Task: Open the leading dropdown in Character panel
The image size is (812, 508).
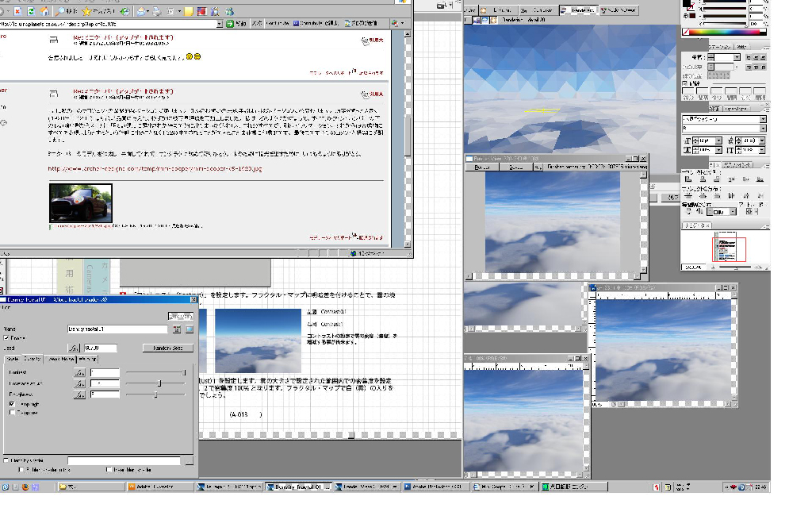Action: pyautogui.click(x=762, y=140)
